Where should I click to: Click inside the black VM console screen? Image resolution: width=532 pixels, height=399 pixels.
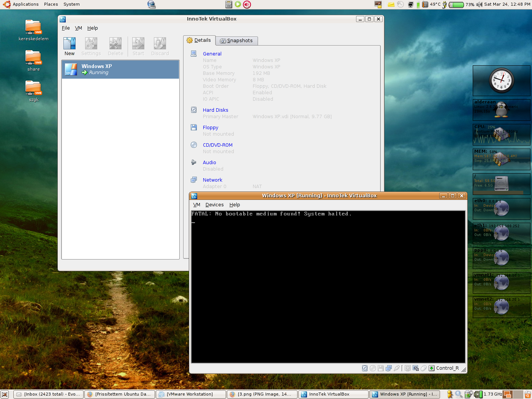click(328, 287)
